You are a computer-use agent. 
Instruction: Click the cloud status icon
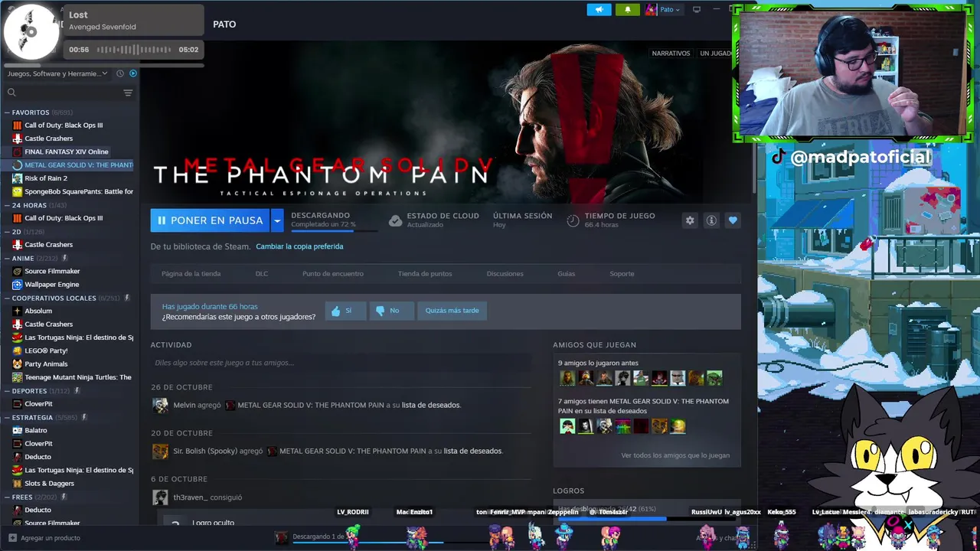tap(395, 220)
